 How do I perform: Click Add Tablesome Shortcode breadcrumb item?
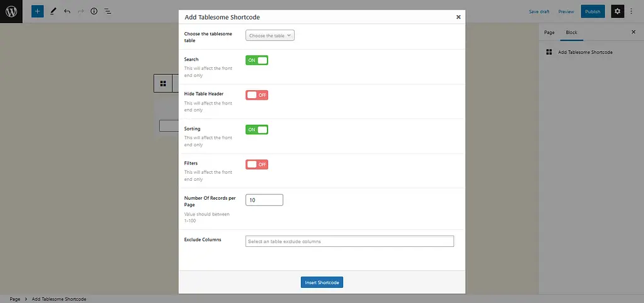[x=59, y=299]
